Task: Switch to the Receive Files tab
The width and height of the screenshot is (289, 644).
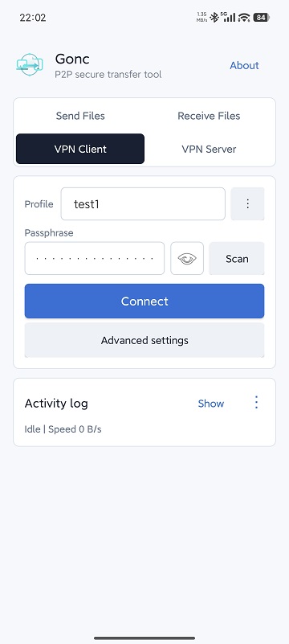Action: (x=209, y=116)
